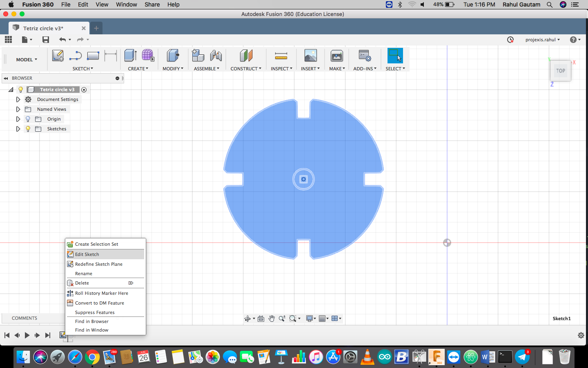588x368 pixels.
Task: Select the Sketch Dimension tool
Action: click(x=111, y=56)
